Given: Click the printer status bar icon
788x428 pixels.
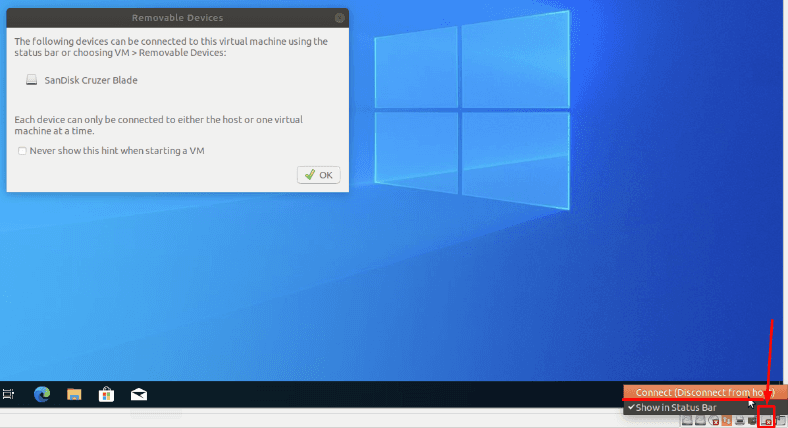Looking at the screenshot, I should coord(740,420).
